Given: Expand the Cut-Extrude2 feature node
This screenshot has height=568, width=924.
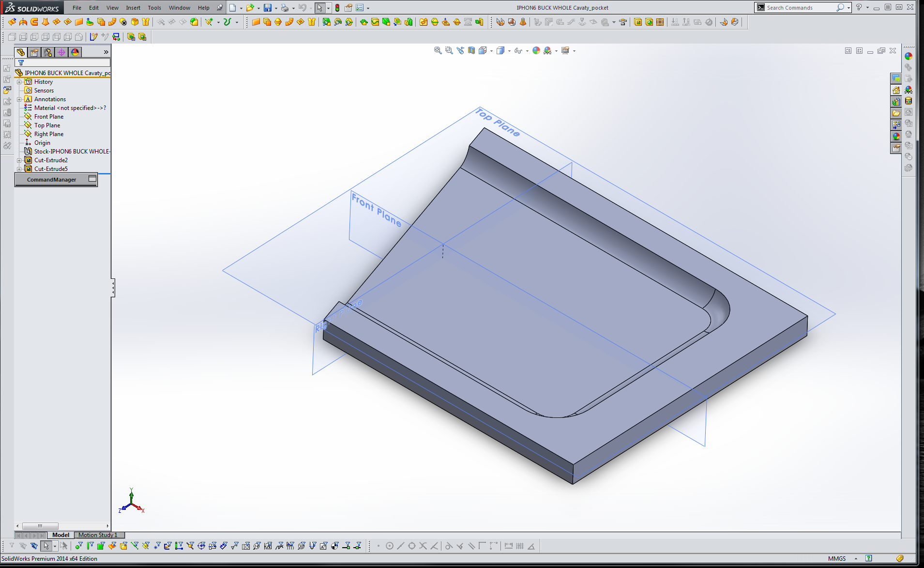Looking at the screenshot, I should [19, 160].
